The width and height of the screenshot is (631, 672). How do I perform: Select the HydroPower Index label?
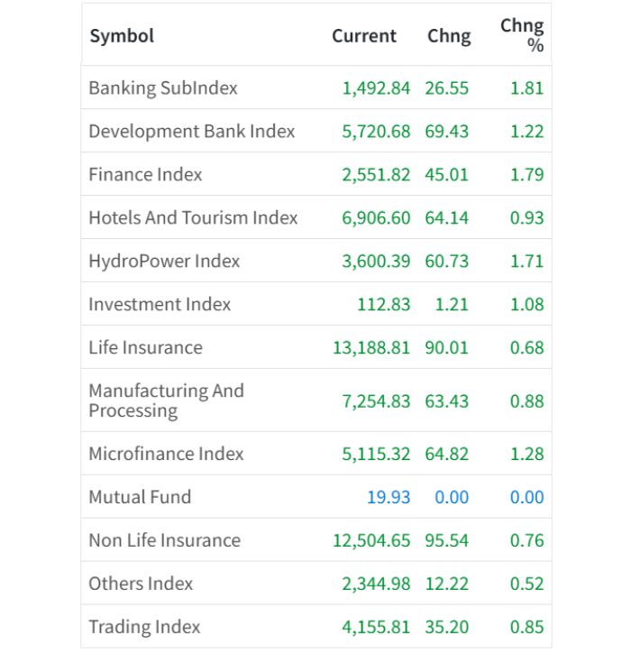[x=164, y=262]
